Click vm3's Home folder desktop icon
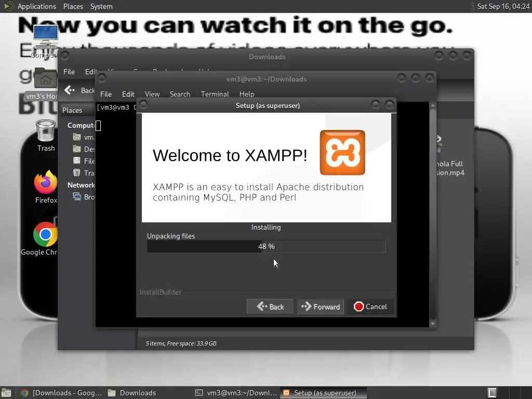 (46, 79)
